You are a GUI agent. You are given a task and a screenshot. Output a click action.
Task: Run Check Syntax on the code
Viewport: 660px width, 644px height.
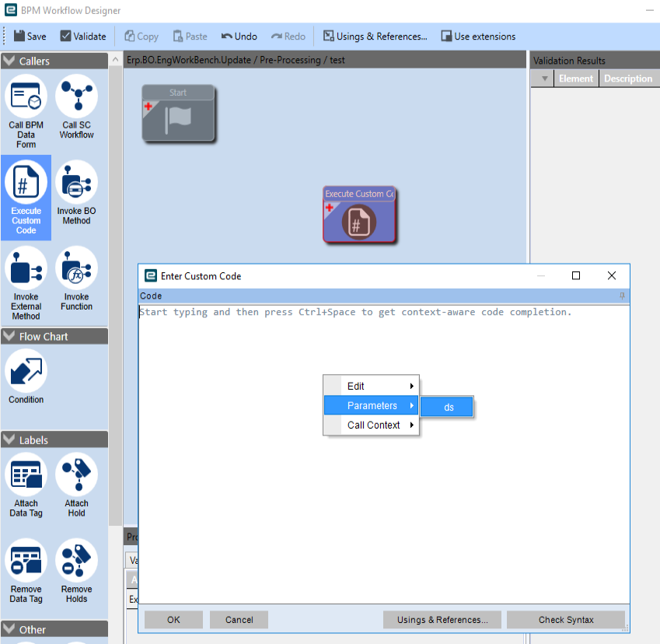[x=566, y=620]
